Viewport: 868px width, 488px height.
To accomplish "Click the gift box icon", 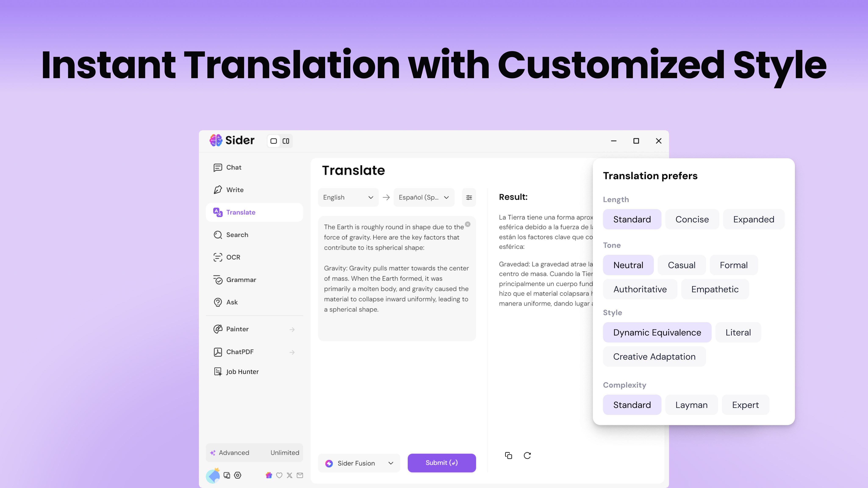I will pos(269,475).
